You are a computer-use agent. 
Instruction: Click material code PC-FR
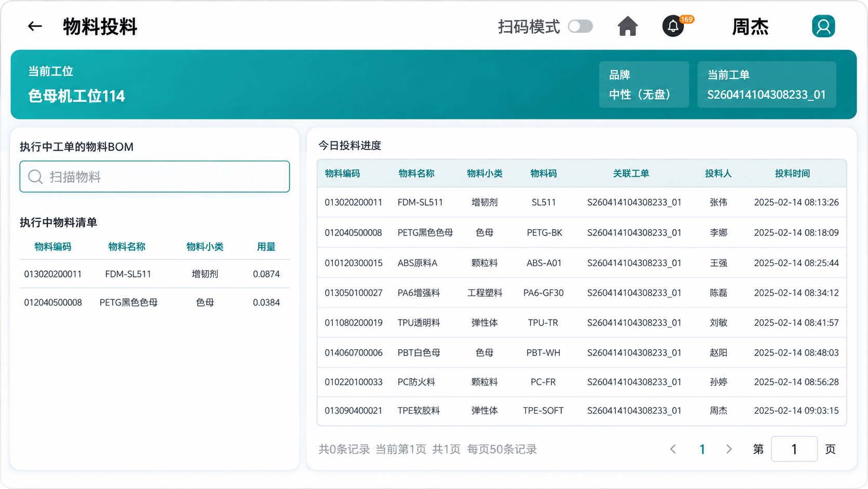(543, 382)
